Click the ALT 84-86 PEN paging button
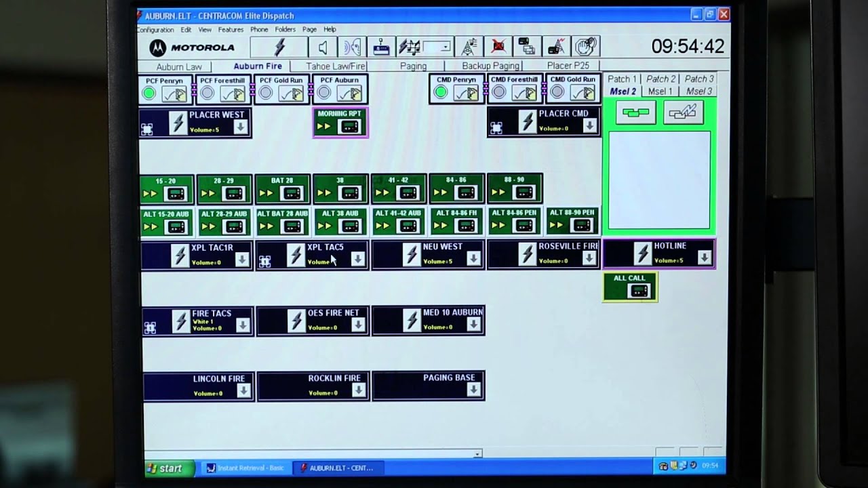Screen dimensions: 868x488 515,221
